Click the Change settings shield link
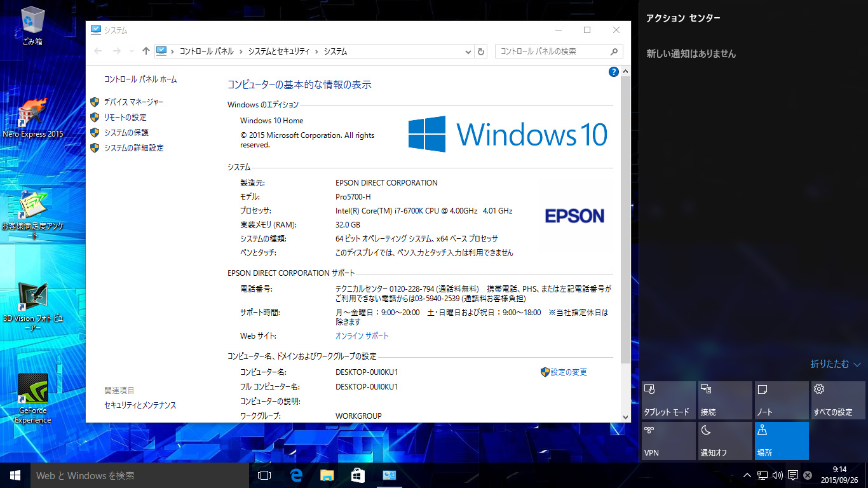 564,372
